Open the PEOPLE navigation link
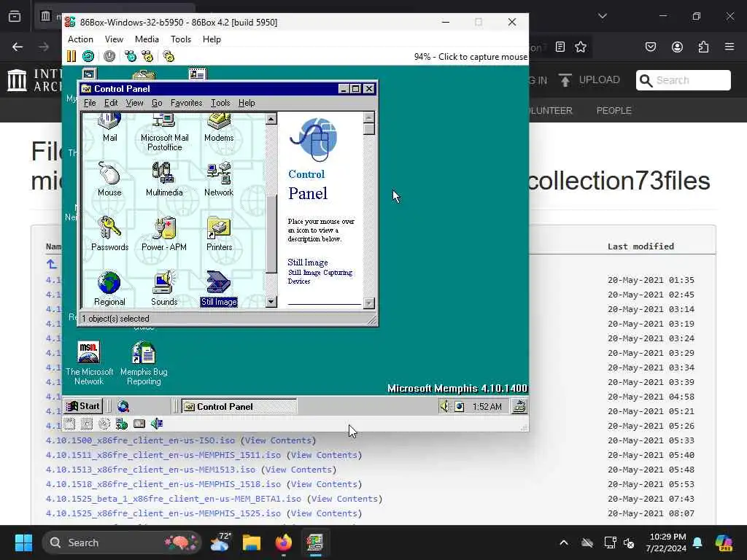 pos(614,111)
